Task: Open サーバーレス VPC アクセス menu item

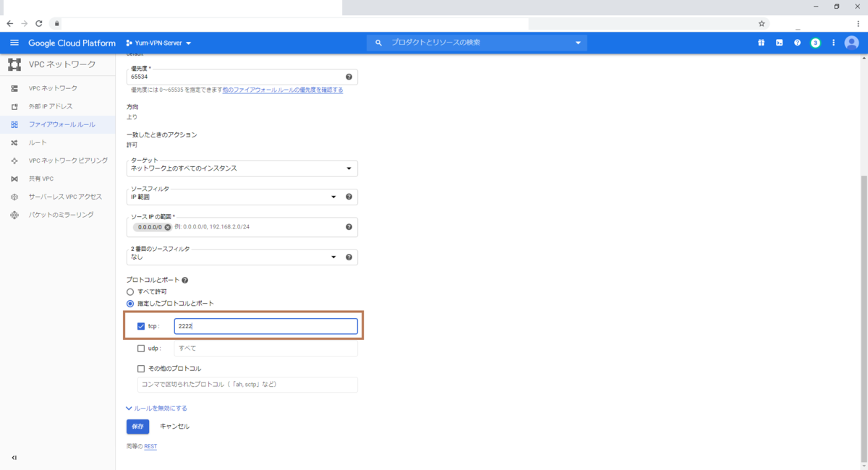Action: point(65,197)
